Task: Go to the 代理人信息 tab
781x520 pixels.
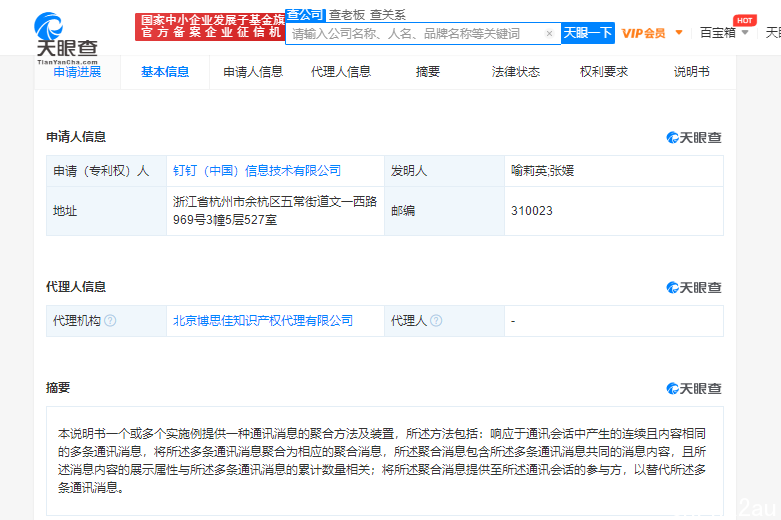Action: [x=341, y=72]
